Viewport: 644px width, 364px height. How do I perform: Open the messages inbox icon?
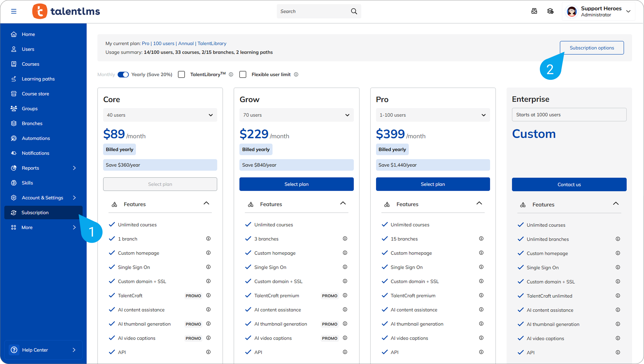click(x=534, y=11)
